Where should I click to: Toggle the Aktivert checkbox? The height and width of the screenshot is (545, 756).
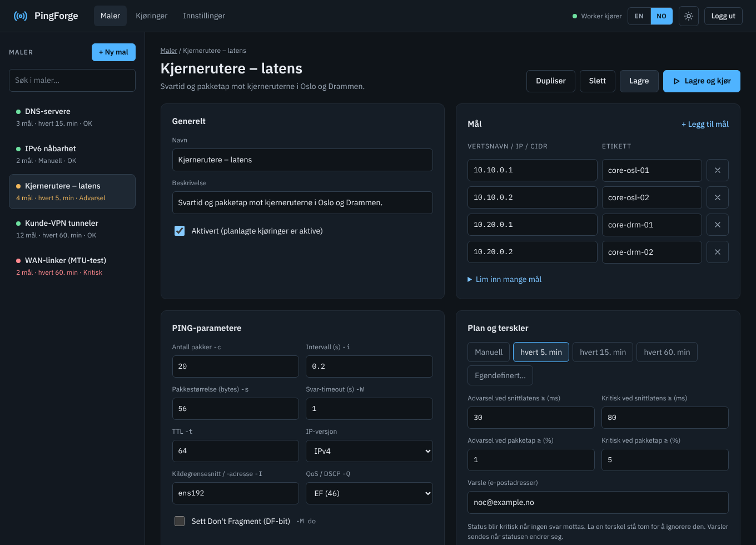[180, 231]
